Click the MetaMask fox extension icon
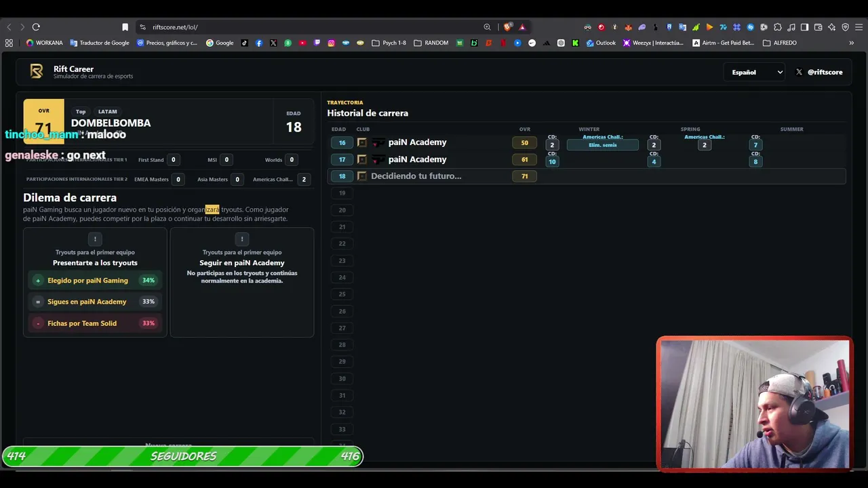868x488 pixels. pyautogui.click(x=628, y=27)
